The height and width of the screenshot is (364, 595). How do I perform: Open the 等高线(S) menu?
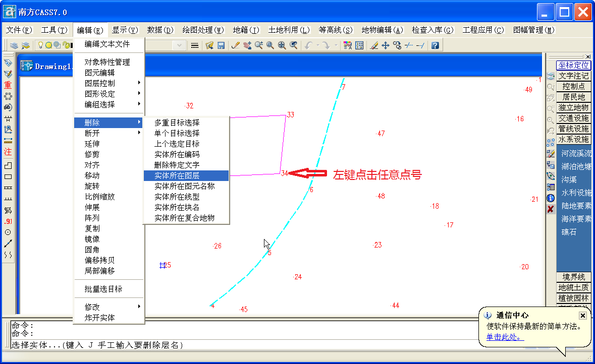(336, 30)
